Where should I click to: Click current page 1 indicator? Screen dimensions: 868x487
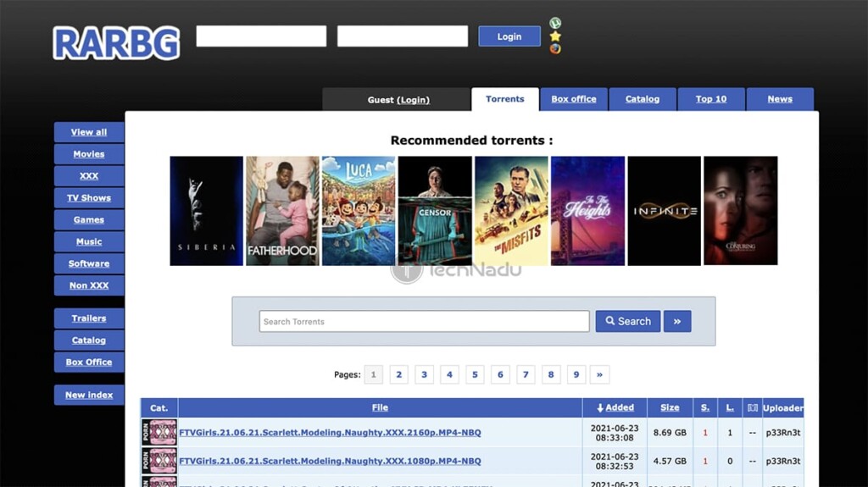click(x=374, y=374)
